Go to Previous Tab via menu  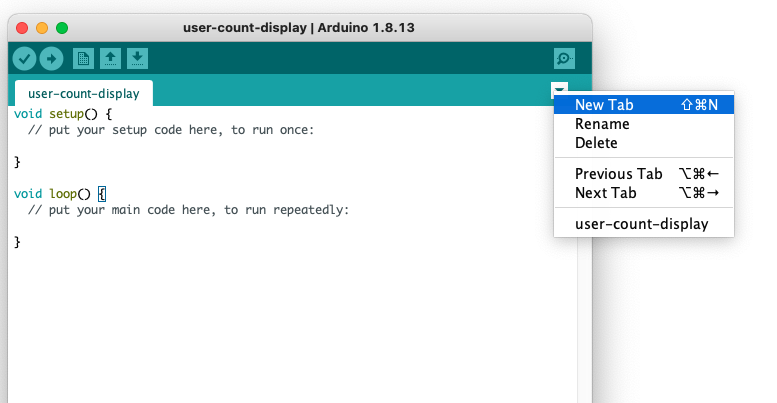click(618, 174)
